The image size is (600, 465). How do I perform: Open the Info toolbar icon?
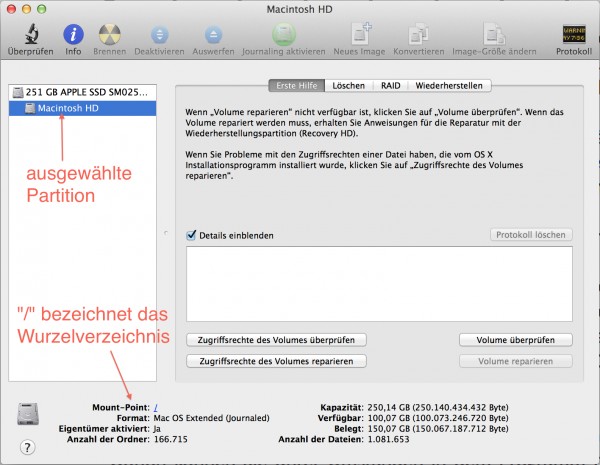click(73, 34)
